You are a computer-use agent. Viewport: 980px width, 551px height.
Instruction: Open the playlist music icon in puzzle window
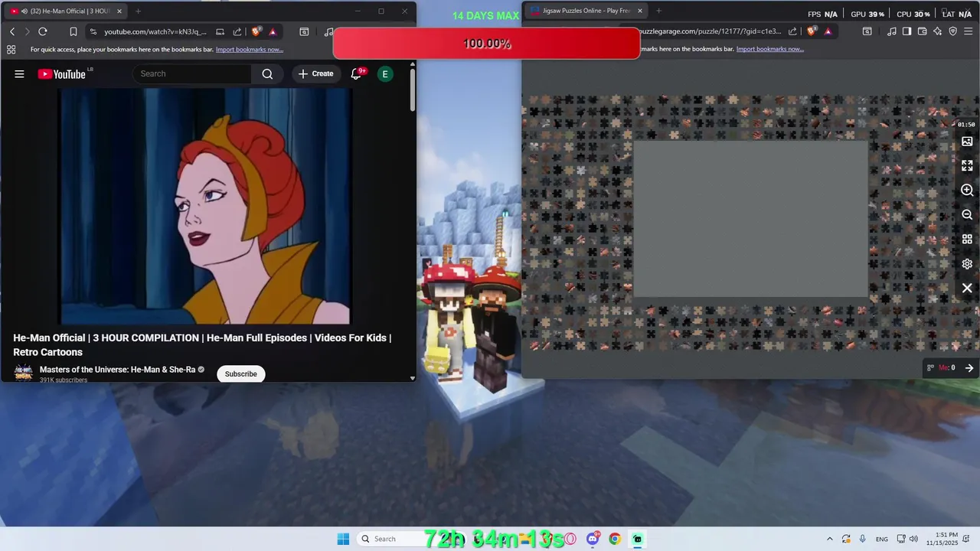coord(891,31)
